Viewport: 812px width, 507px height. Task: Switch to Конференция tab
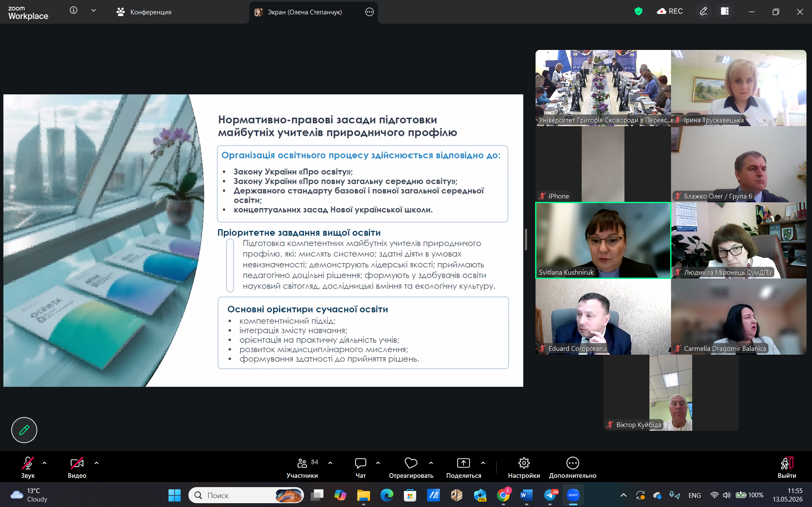coord(144,12)
